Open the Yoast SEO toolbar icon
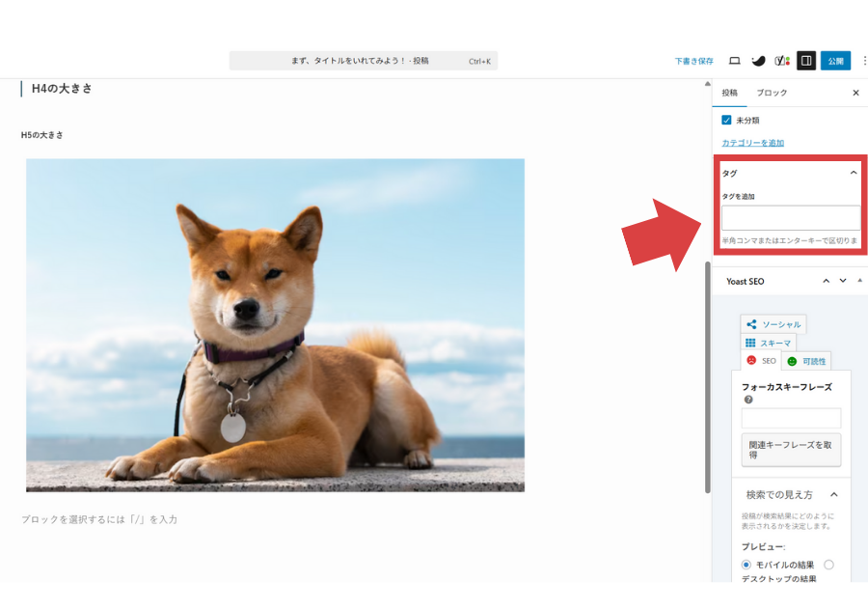 click(782, 61)
